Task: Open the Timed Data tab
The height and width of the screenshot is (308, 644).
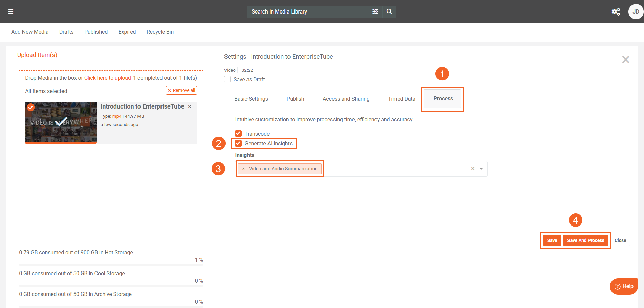Action: pos(401,99)
